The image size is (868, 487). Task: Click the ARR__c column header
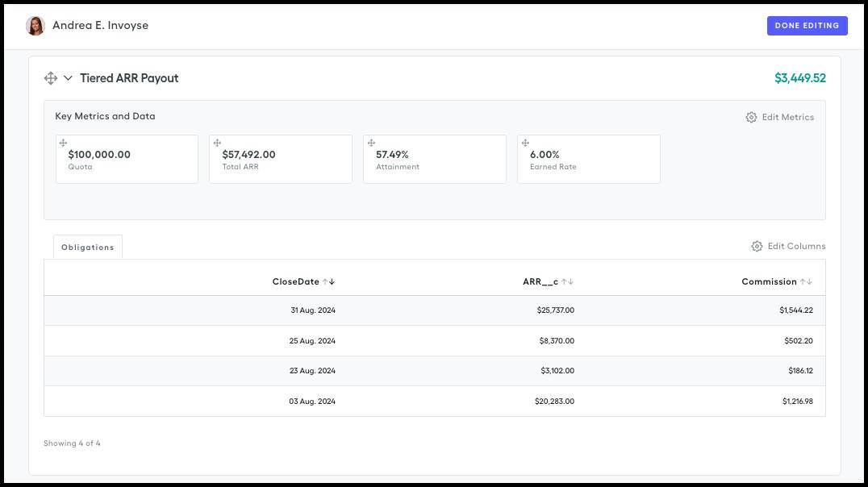(540, 281)
